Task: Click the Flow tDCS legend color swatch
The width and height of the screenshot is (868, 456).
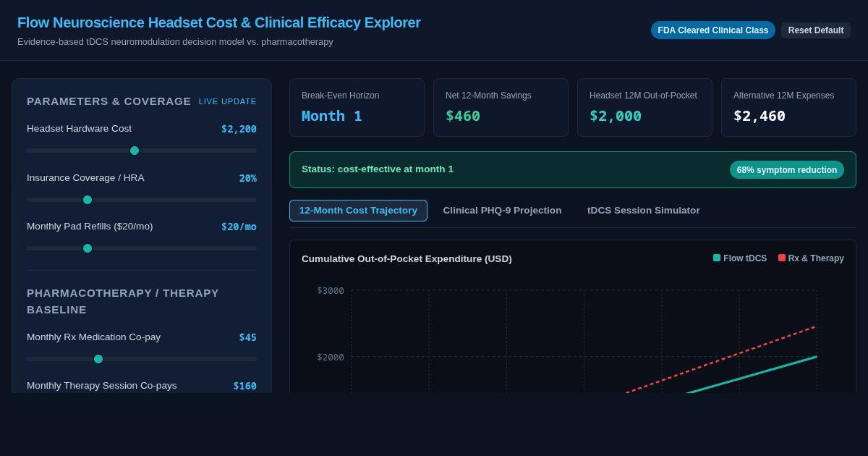Action: click(717, 258)
